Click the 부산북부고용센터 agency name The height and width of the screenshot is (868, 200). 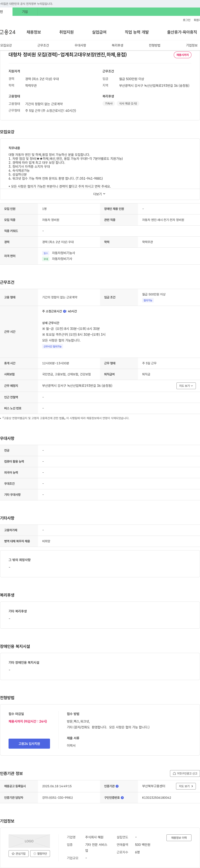tap(154, 786)
